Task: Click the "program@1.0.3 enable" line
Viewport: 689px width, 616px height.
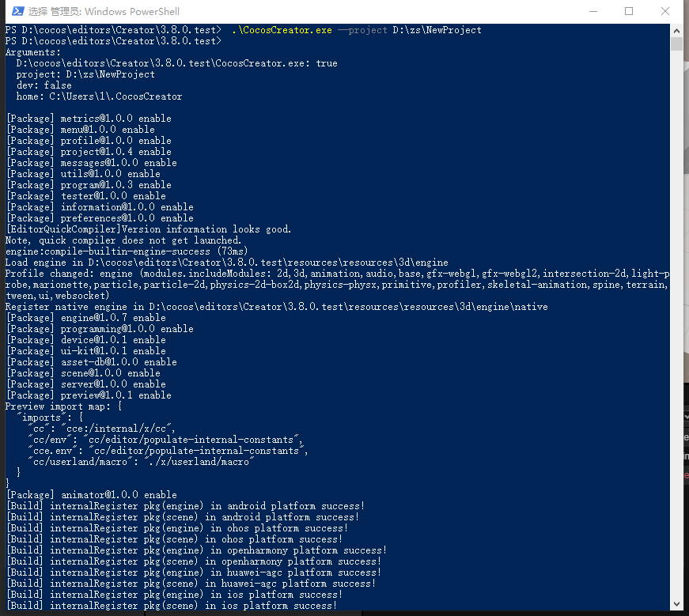Action: 89,185
